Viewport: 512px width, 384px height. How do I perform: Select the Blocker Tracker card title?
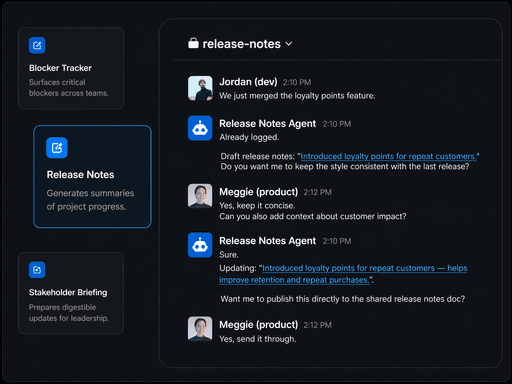tap(60, 68)
